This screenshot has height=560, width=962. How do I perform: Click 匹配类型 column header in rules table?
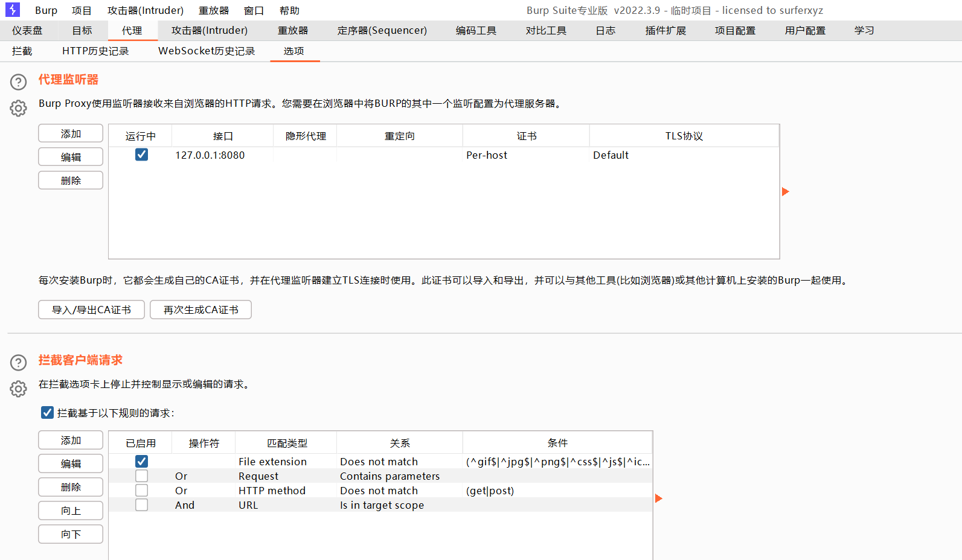[x=287, y=443]
